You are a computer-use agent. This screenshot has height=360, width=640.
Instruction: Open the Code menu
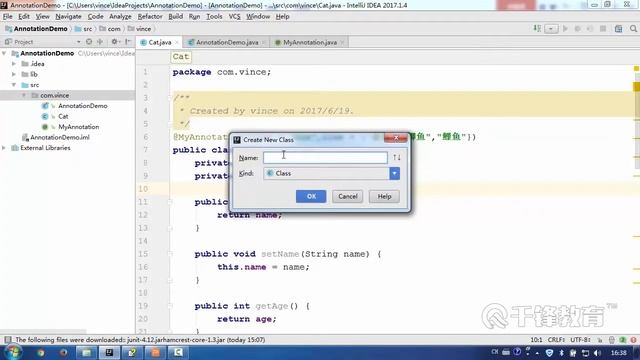[x=95, y=17]
